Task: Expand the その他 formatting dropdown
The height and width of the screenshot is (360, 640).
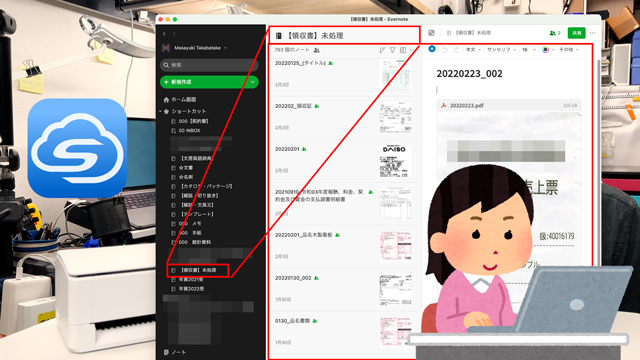Action: coord(569,49)
